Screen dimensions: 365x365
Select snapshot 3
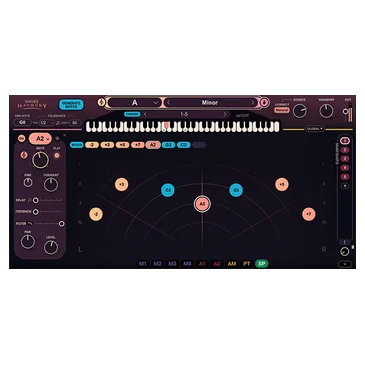click(x=345, y=159)
